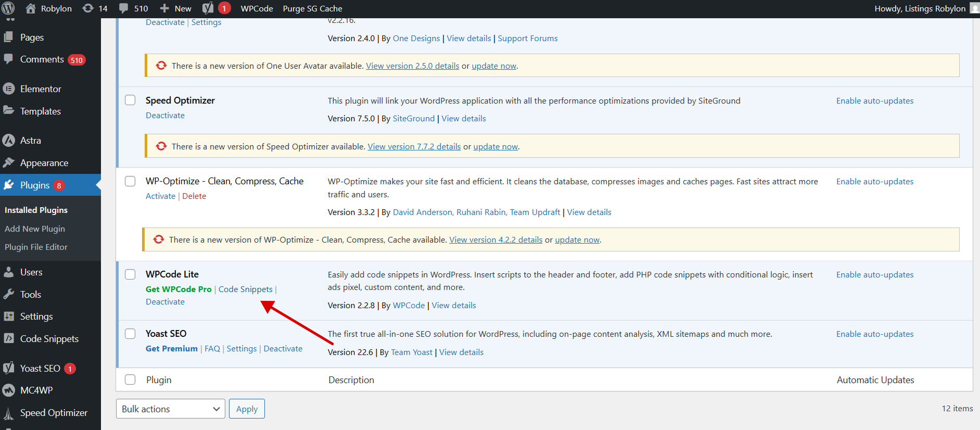This screenshot has width=980, height=430.
Task: Click the user avatar in admin bar
Action: [974, 8]
